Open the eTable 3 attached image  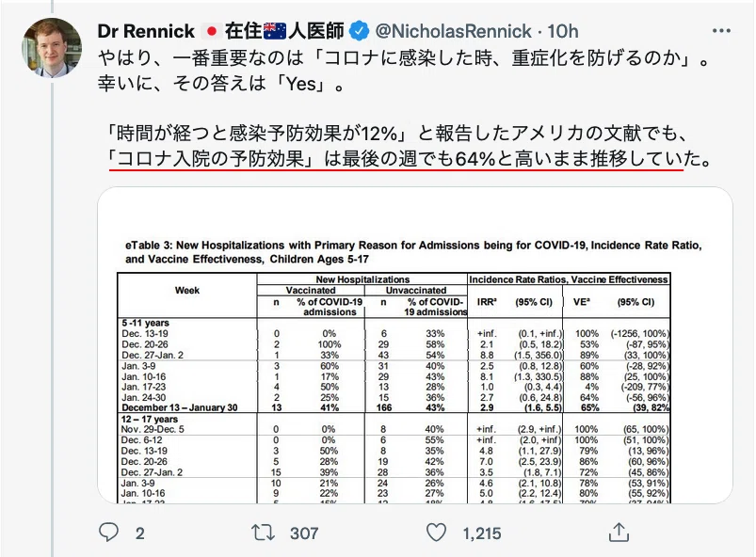pyautogui.click(x=415, y=345)
